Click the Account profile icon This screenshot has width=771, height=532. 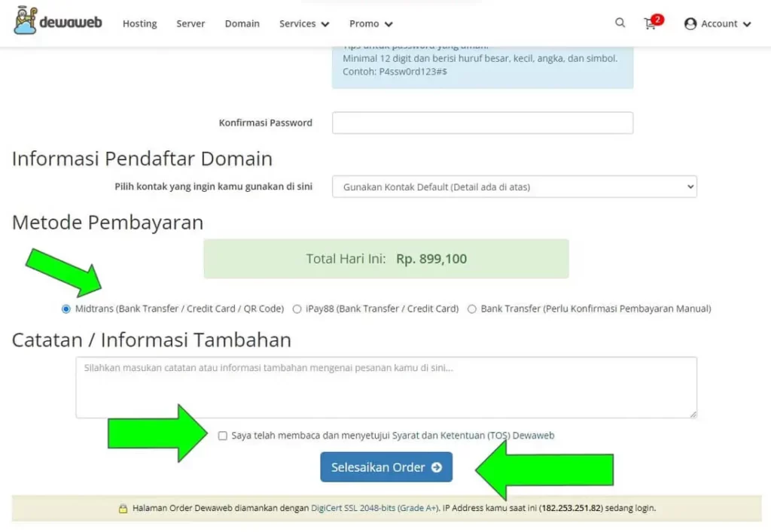[x=690, y=24]
